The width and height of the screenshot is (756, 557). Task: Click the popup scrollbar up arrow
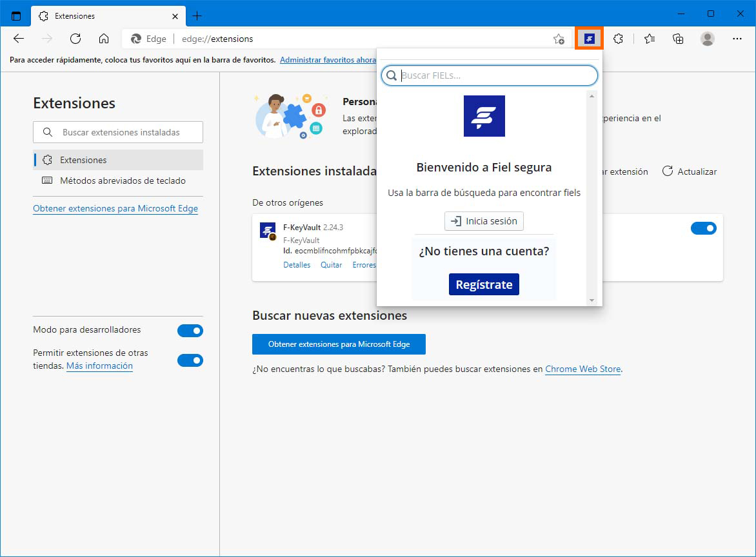(592, 96)
